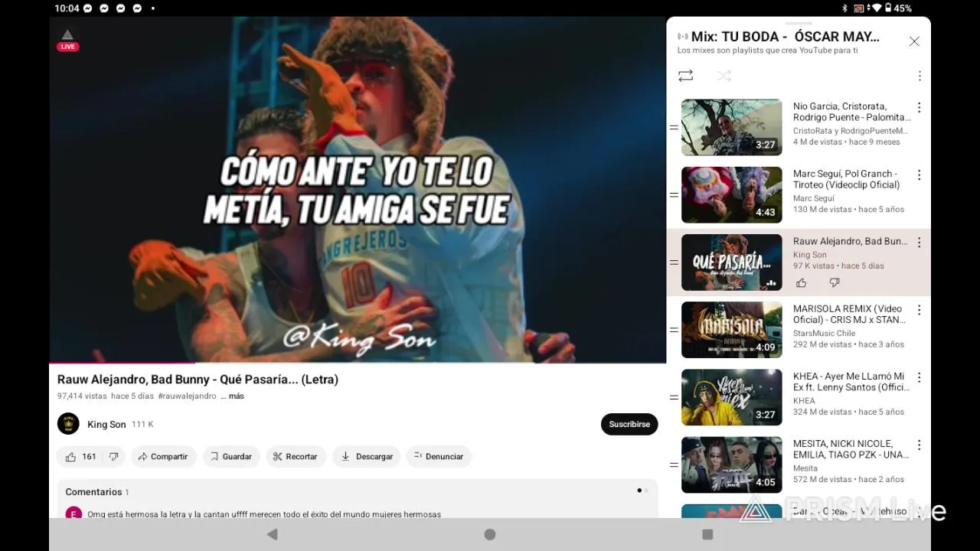Screen dimensions: 980x551
Task: Open commenter avatar in Comentarios
Action: [x=73, y=514]
